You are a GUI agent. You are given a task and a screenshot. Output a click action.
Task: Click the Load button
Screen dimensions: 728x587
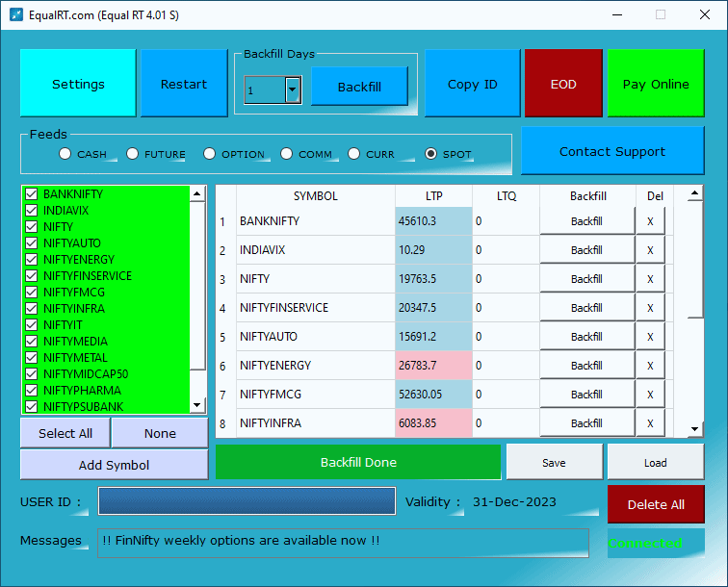pos(655,462)
